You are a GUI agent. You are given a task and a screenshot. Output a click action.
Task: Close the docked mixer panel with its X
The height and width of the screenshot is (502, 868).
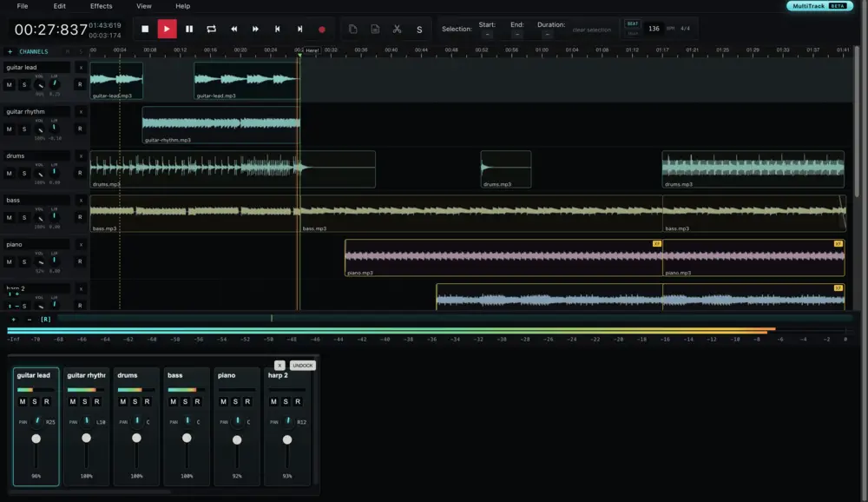279,366
